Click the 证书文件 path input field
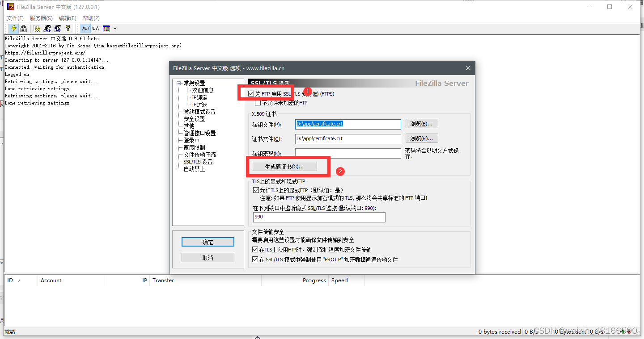This screenshot has height=339, width=644. pos(348,139)
